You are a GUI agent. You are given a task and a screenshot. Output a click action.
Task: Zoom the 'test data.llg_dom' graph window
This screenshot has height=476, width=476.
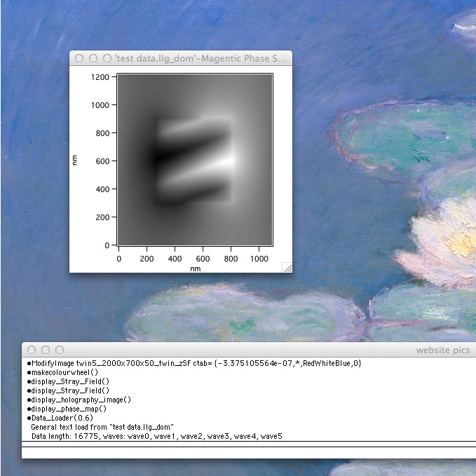point(107,58)
